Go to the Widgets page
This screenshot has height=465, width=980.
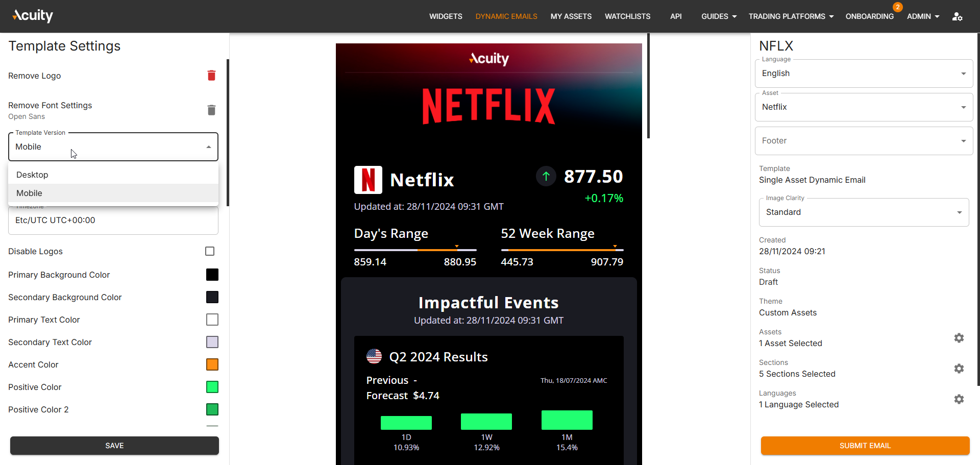446,16
